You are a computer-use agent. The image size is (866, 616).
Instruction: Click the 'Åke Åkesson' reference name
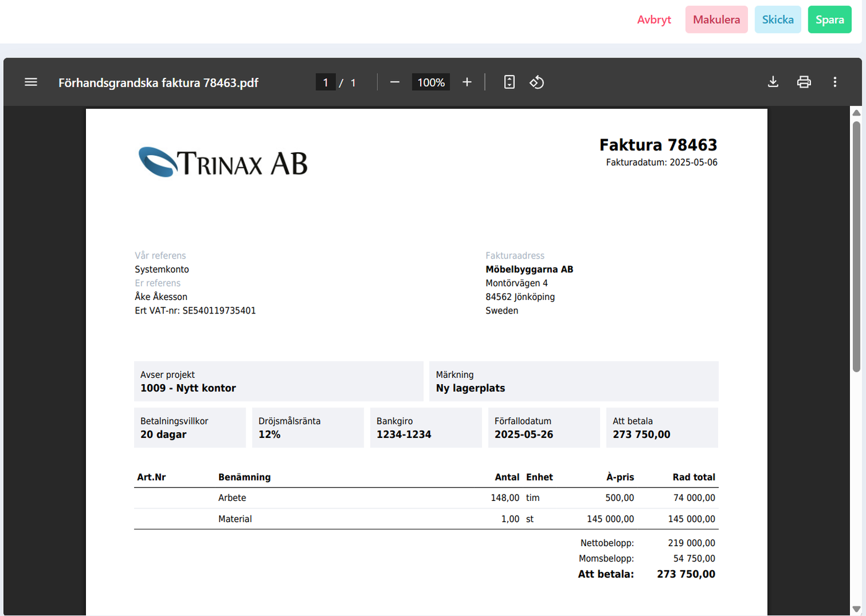[161, 297]
